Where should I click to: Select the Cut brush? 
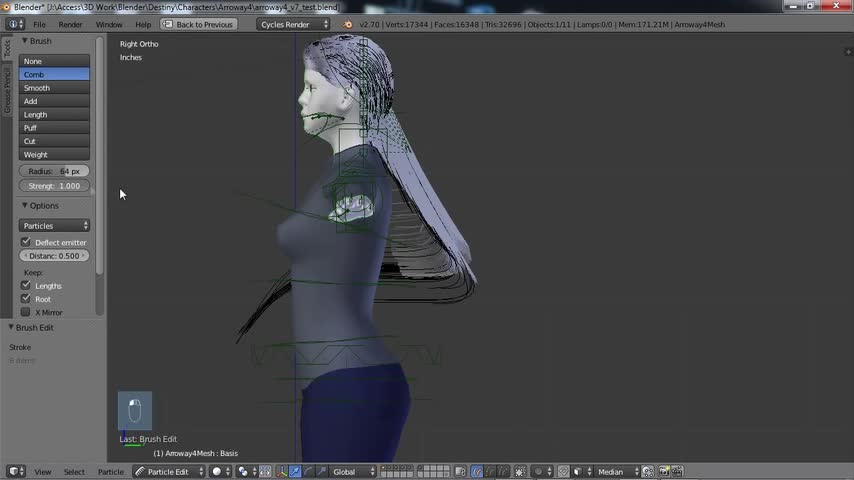click(54, 141)
